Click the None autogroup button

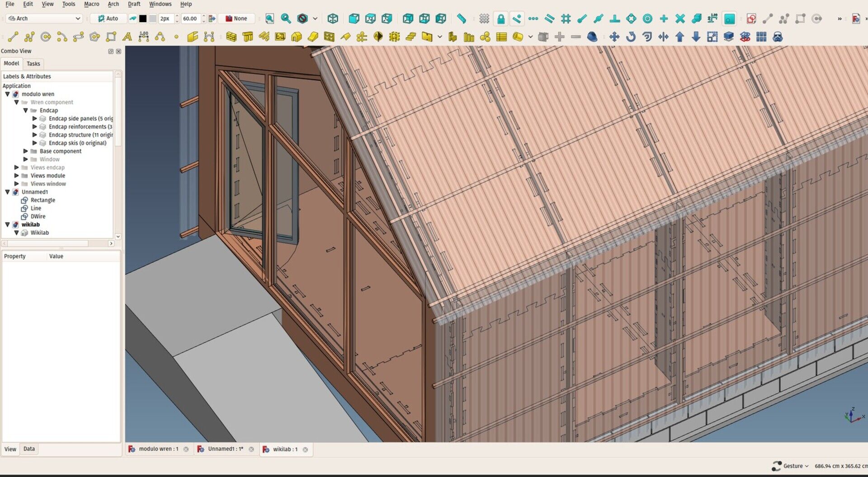(x=236, y=19)
